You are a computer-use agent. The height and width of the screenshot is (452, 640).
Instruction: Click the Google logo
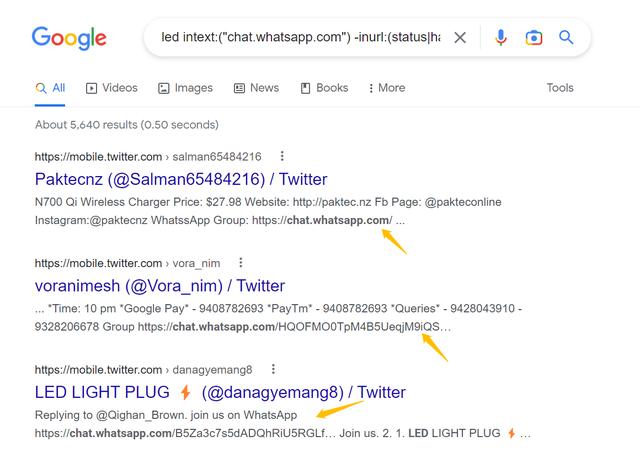click(x=69, y=38)
